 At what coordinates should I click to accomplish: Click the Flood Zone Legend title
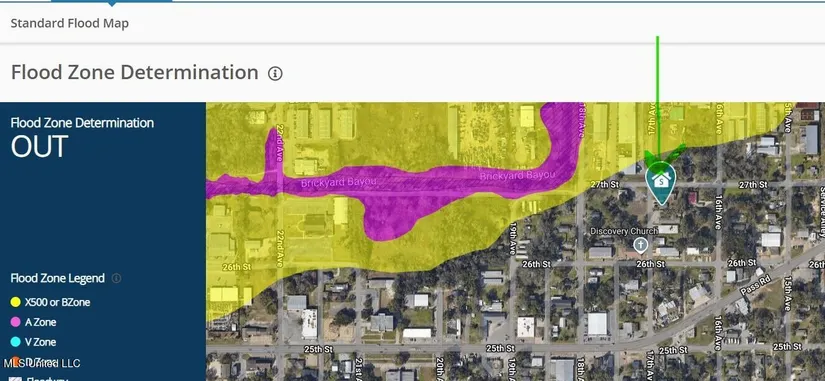(x=57, y=278)
